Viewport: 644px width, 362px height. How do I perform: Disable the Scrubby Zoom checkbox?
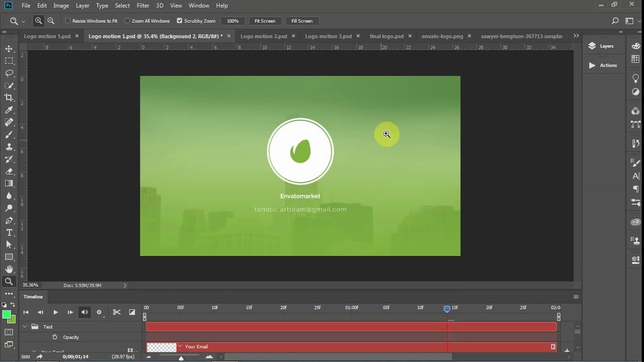click(x=180, y=21)
